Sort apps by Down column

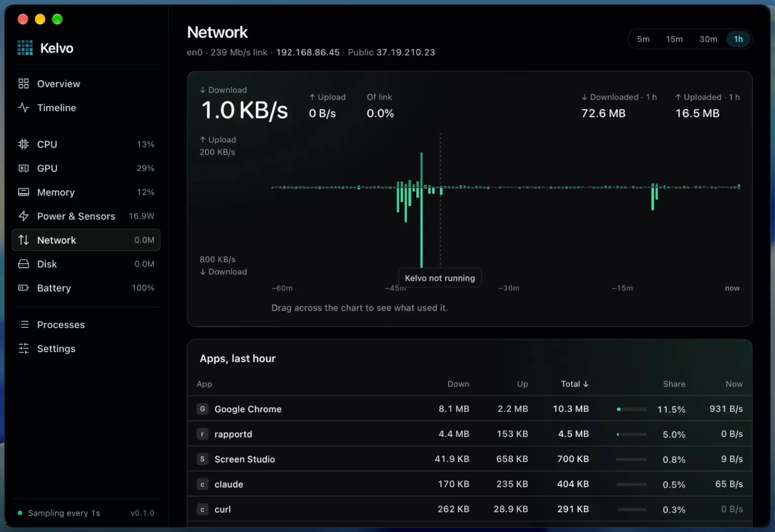tap(458, 384)
